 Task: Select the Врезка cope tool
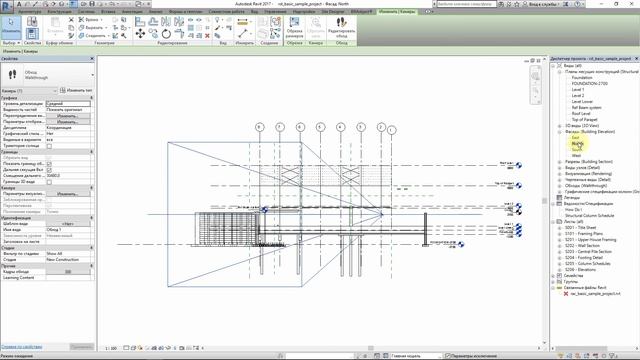(x=91, y=20)
